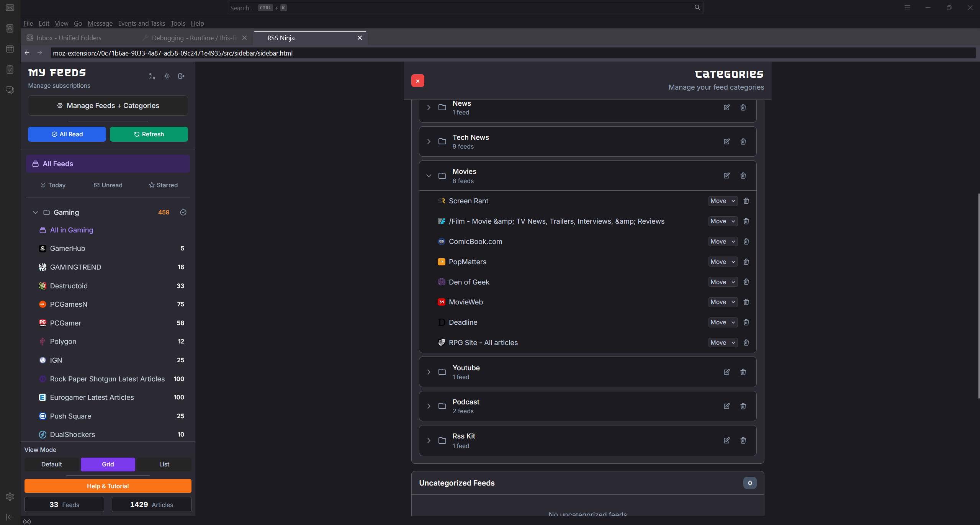
Task: Edit the Youtube category
Action: (726, 372)
